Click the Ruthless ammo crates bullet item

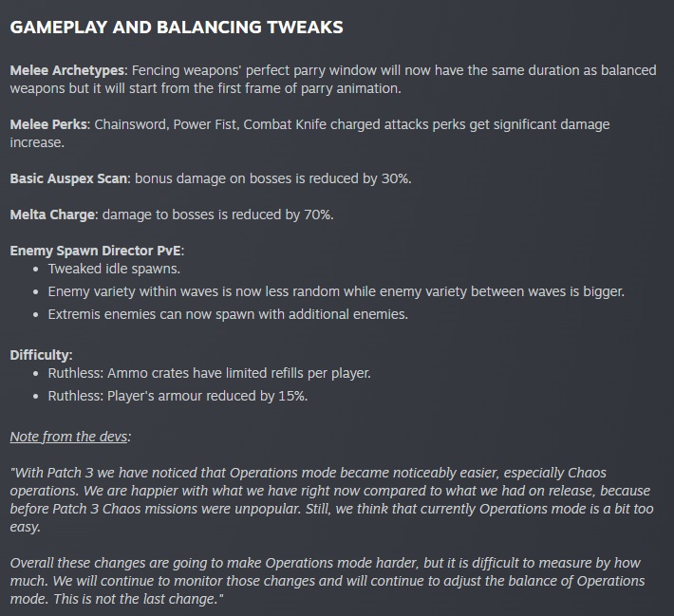click(x=209, y=373)
